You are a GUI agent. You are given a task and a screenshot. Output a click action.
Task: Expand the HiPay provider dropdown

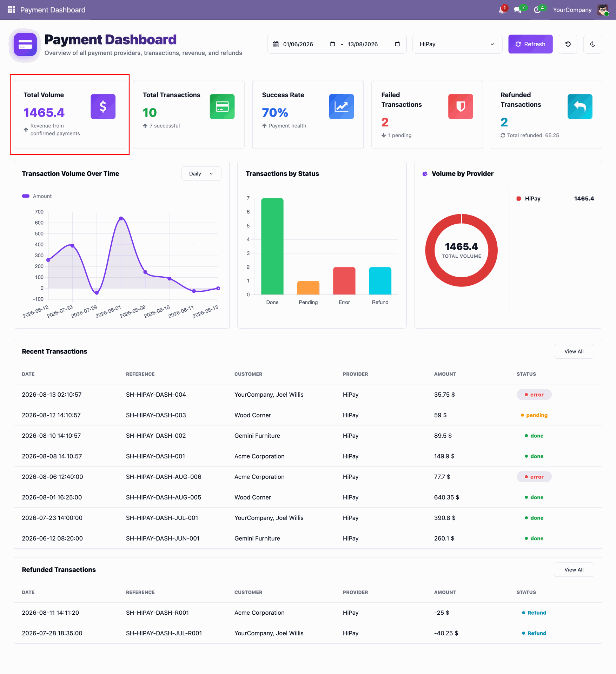[457, 44]
